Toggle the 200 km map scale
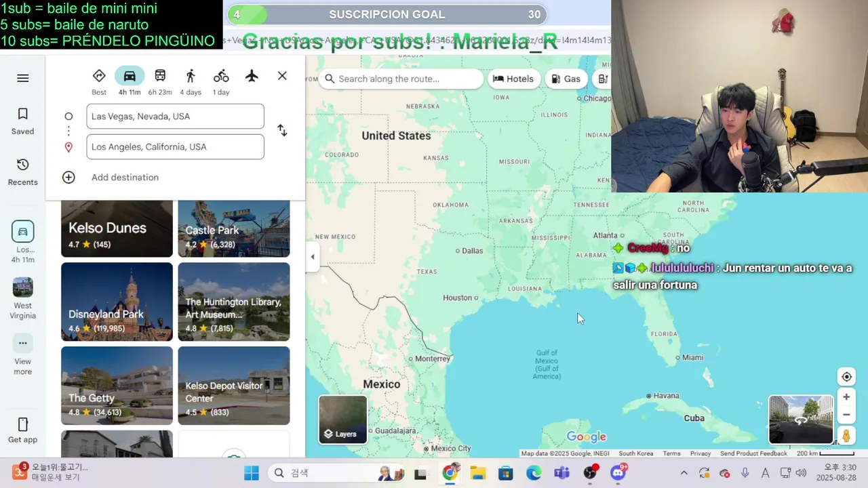The width and height of the screenshot is (868, 488). pyautogui.click(x=825, y=453)
